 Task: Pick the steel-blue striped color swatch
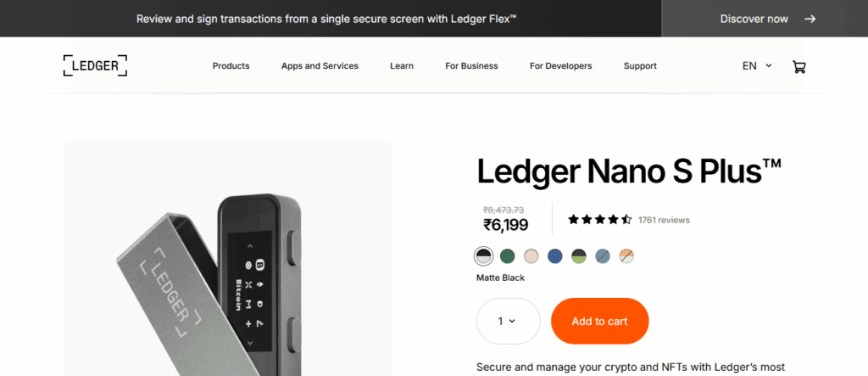(x=603, y=255)
